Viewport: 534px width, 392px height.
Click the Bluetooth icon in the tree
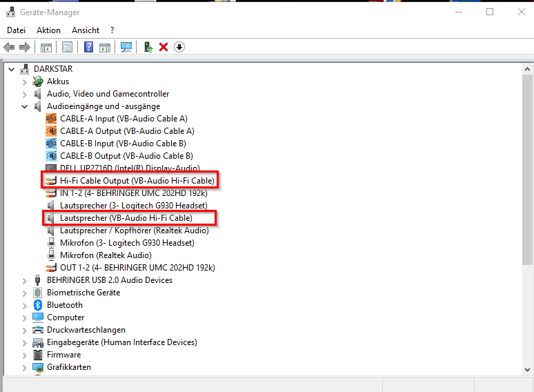click(x=38, y=305)
